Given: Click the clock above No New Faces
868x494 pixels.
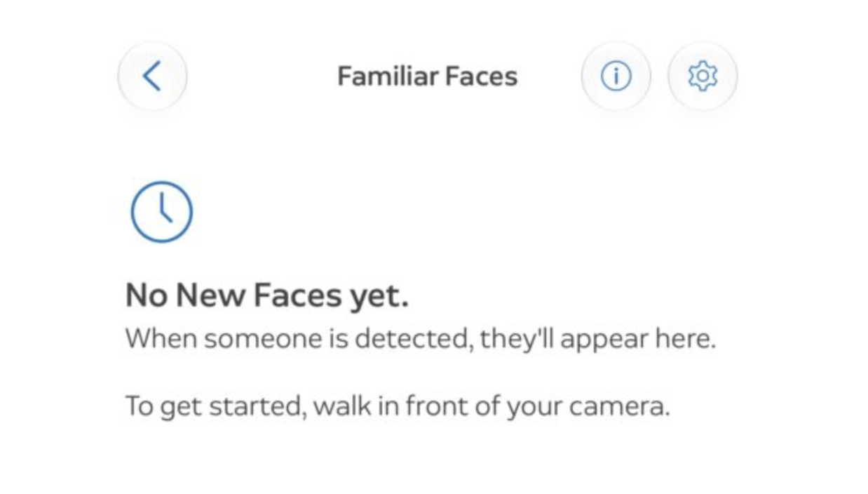Looking at the screenshot, I should [161, 212].
